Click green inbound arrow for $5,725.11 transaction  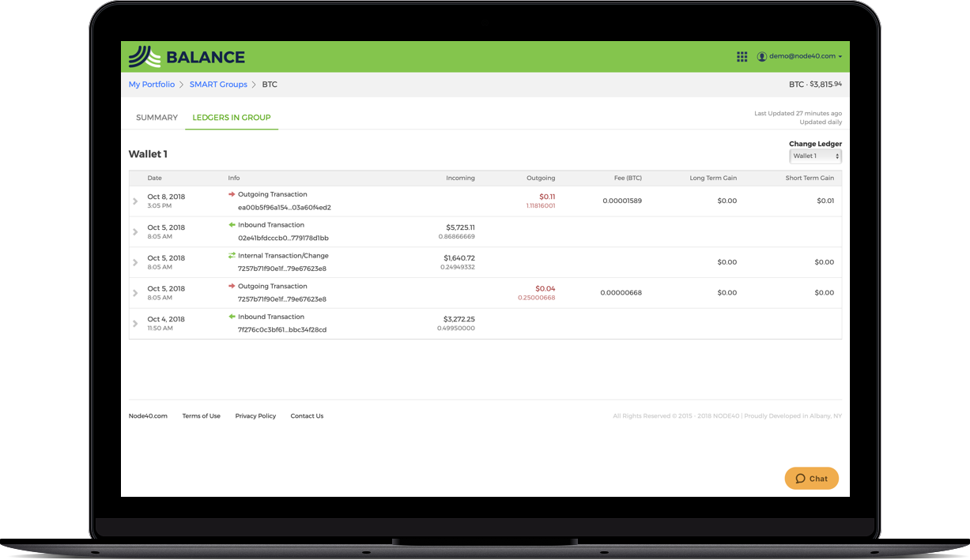[x=232, y=225]
